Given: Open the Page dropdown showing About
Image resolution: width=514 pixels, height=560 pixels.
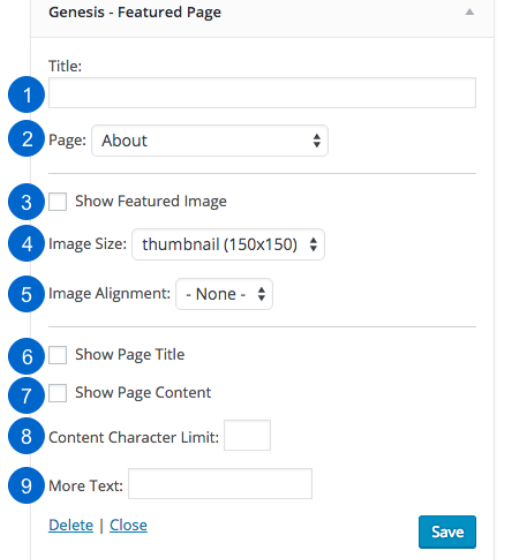Looking at the screenshot, I should click(210, 140).
